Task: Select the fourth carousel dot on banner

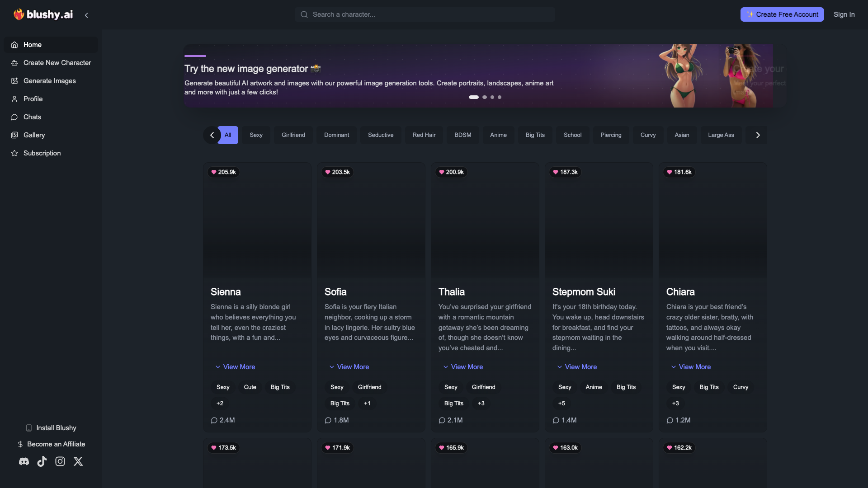Action: tap(500, 97)
